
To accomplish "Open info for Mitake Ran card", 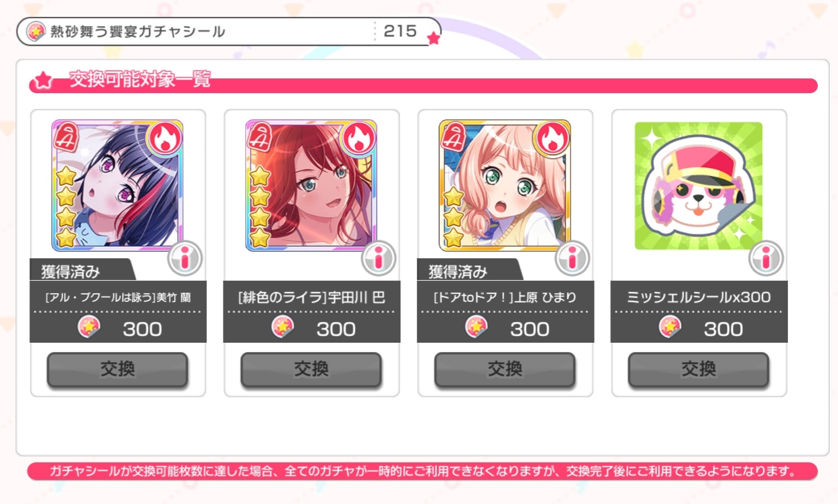I will click(185, 258).
